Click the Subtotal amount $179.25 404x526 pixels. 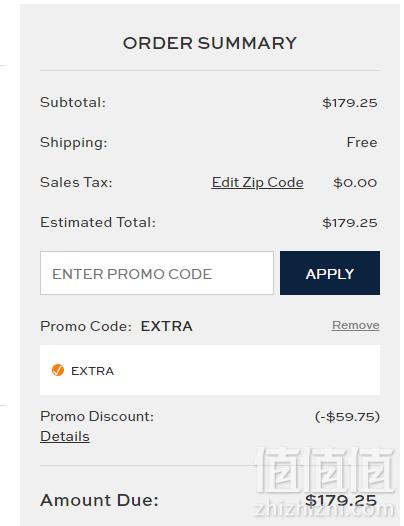pos(350,103)
